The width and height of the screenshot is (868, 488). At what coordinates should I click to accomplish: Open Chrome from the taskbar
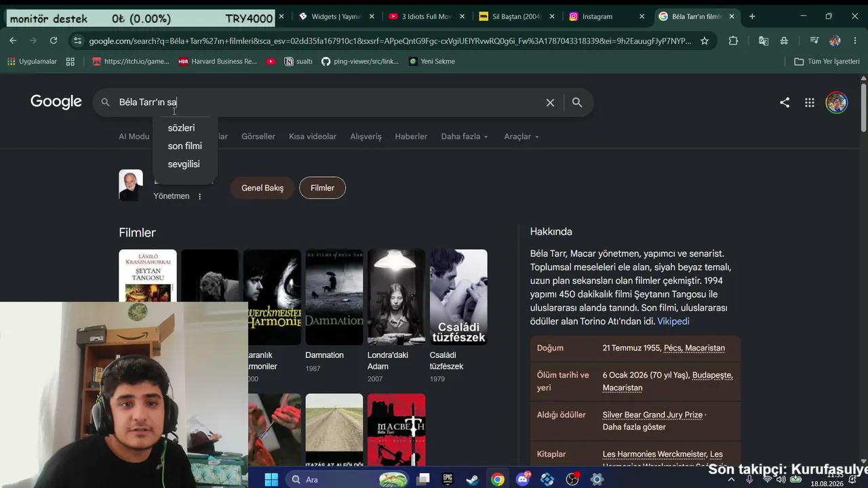point(498,479)
